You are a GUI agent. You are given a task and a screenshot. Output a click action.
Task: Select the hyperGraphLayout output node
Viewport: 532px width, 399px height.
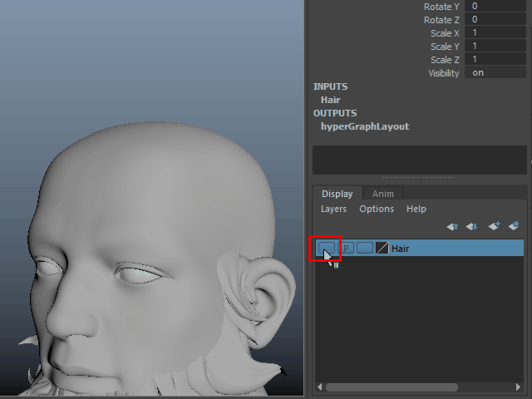point(364,126)
